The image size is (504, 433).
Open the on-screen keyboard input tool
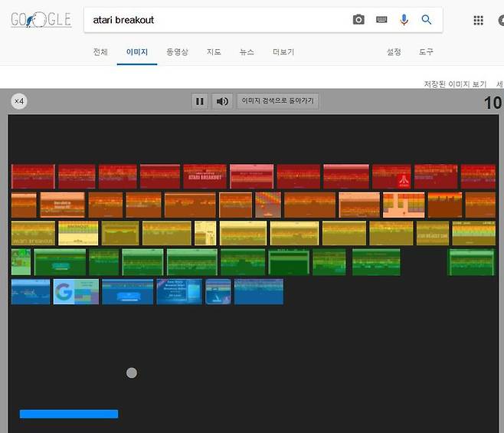point(381,20)
